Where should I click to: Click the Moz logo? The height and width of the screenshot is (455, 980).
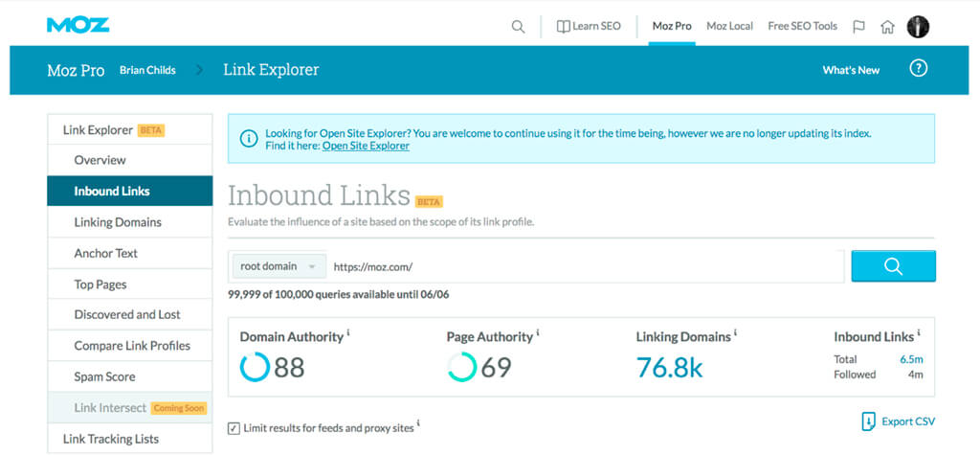78,25
